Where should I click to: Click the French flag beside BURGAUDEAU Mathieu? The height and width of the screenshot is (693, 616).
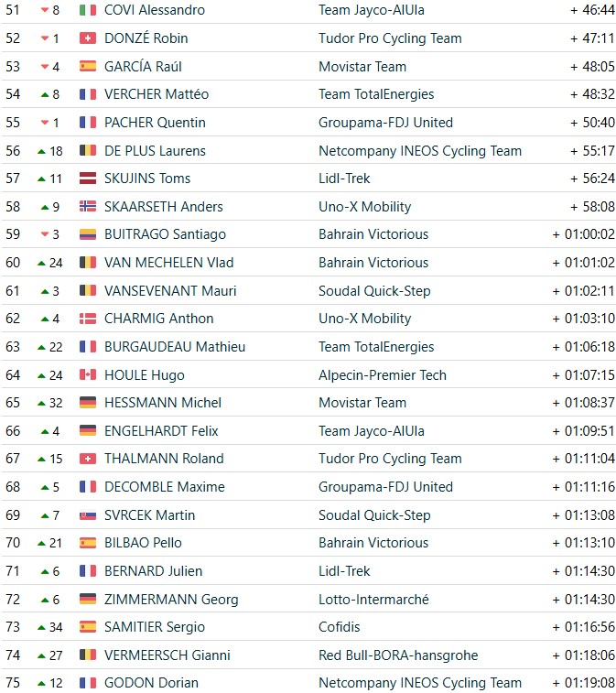tap(88, 346)
